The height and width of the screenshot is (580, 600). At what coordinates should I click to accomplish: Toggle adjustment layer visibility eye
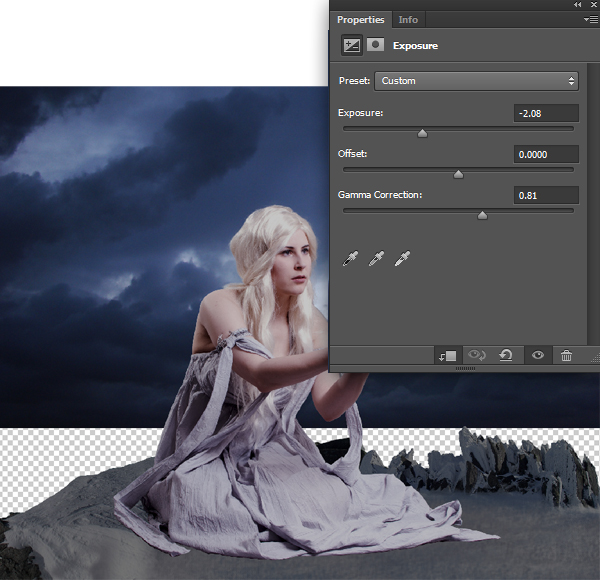click(538, 356)
